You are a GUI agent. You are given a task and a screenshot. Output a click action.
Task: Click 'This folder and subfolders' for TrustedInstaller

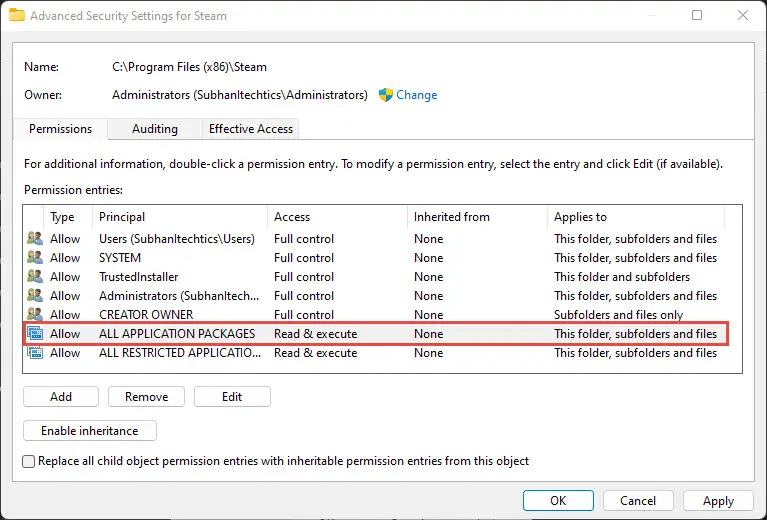tap(622, 277)
